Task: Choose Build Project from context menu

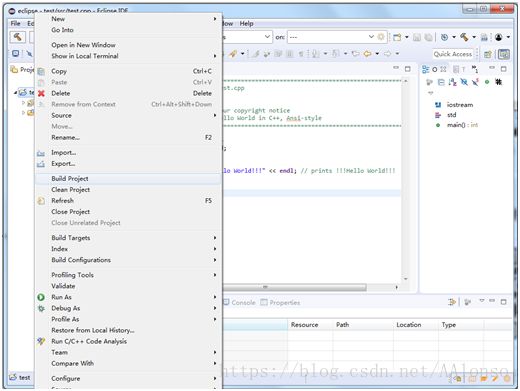Action: [128, 179]
